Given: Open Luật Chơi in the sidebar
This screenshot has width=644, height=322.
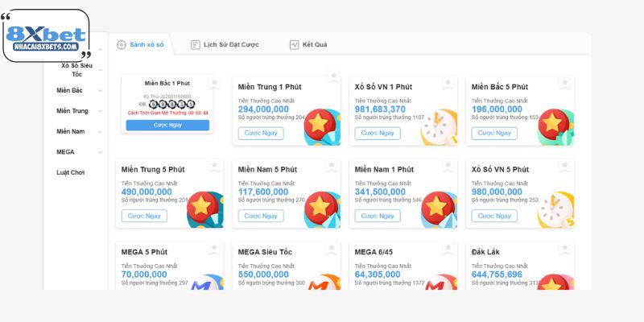Looking at the screenshot, I should [71, 172].
